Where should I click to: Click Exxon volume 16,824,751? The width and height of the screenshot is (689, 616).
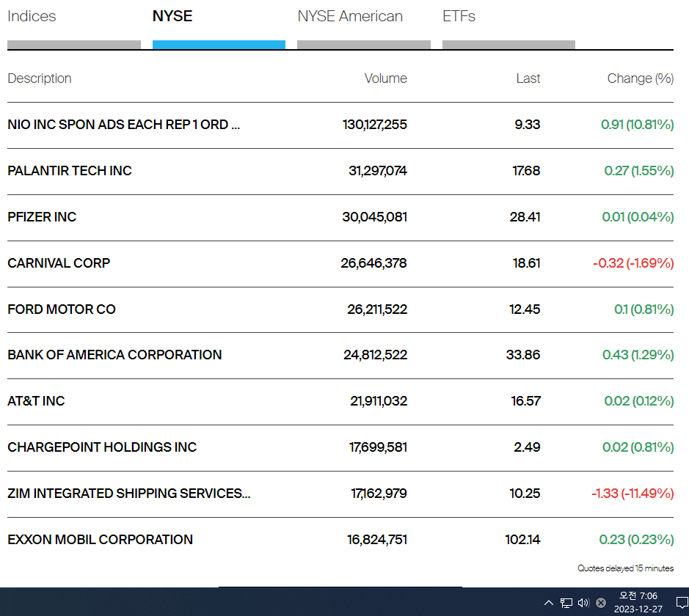(377, 540)
